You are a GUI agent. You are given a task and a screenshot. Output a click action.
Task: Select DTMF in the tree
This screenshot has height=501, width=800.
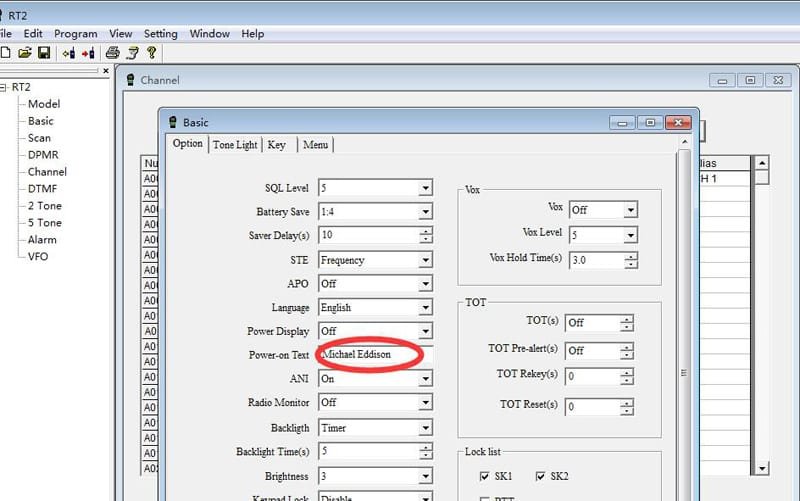click(x=42, y=189)
